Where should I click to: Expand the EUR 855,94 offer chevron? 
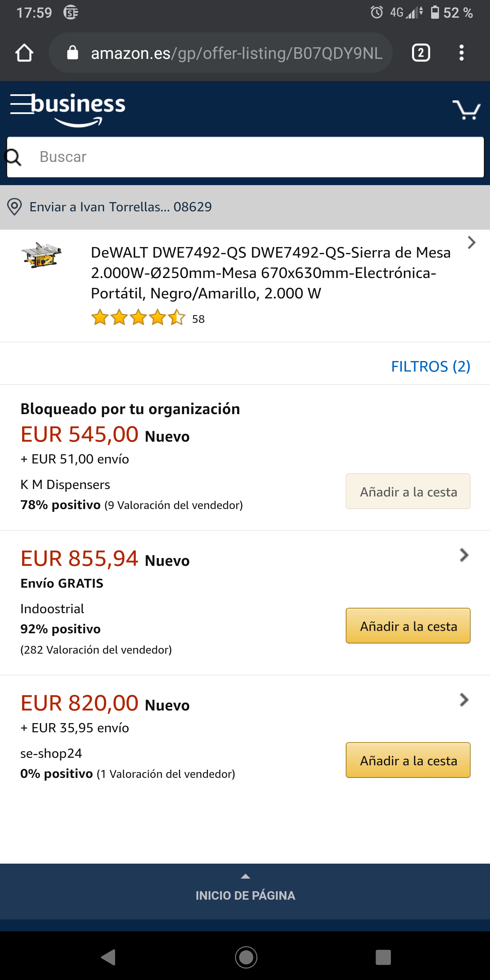[464, 555]
